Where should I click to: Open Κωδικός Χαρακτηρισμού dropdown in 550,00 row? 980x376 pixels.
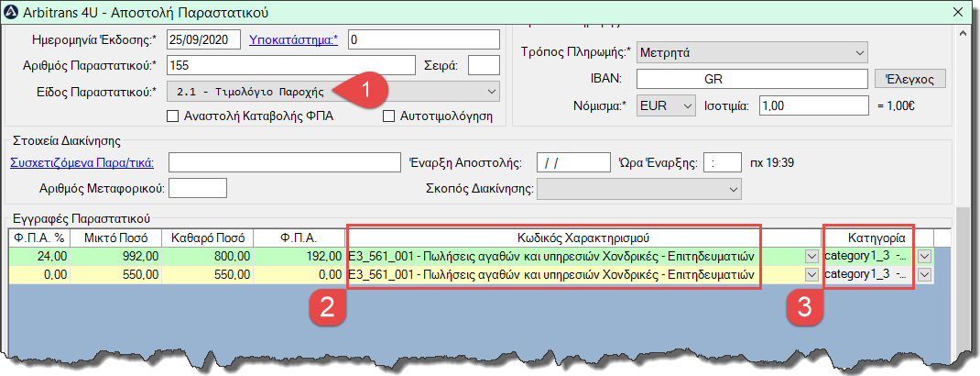pos(811,274)
